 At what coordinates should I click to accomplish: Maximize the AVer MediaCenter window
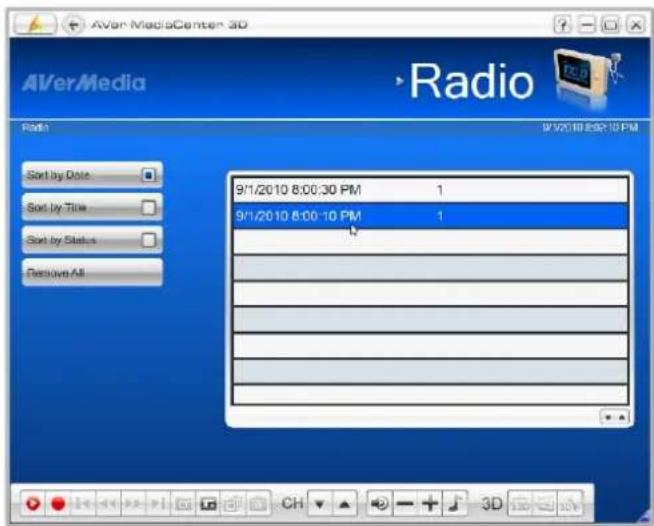611,25
